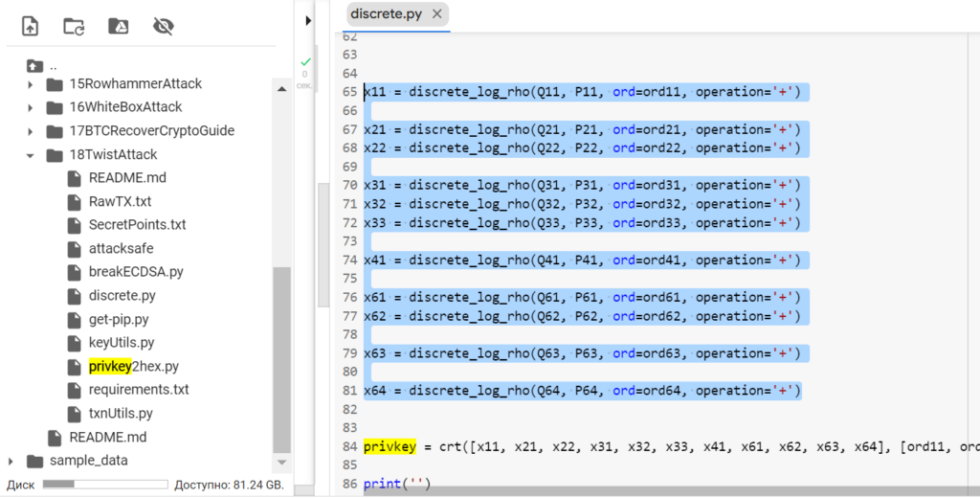
Task: Click the keyUtils.py file icon
Action: pyautogui.click(x=74, y=343)
